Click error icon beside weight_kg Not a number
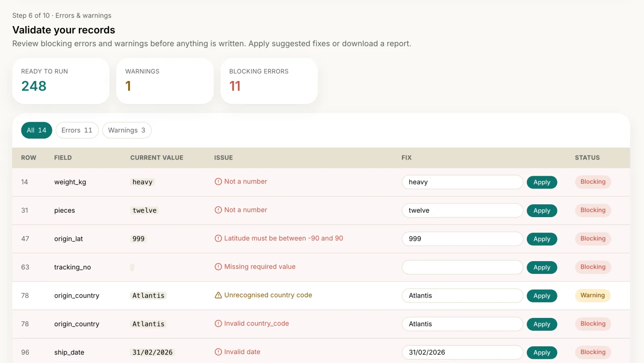Image resolution: width=644 pixels, height=363 pixels. tap(218, 182)
